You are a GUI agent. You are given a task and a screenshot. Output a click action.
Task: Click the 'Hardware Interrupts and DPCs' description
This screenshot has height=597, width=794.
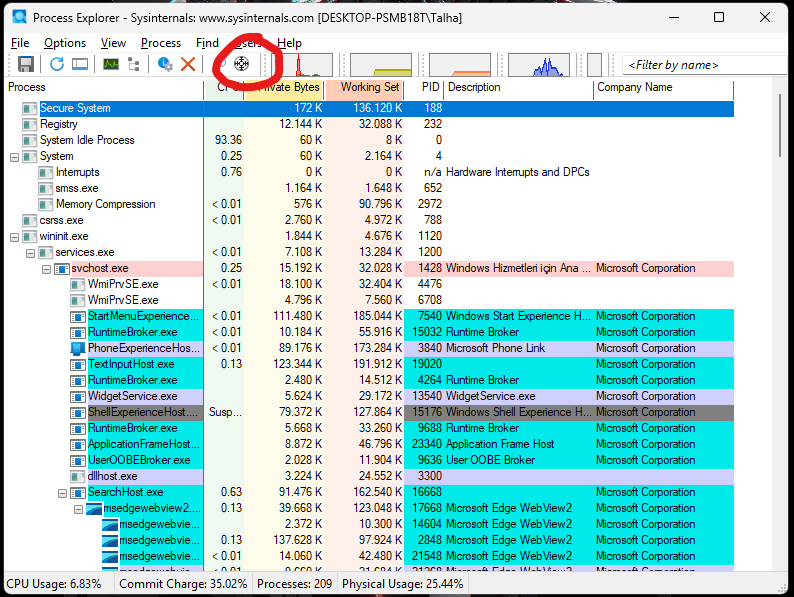pos(518,172)
